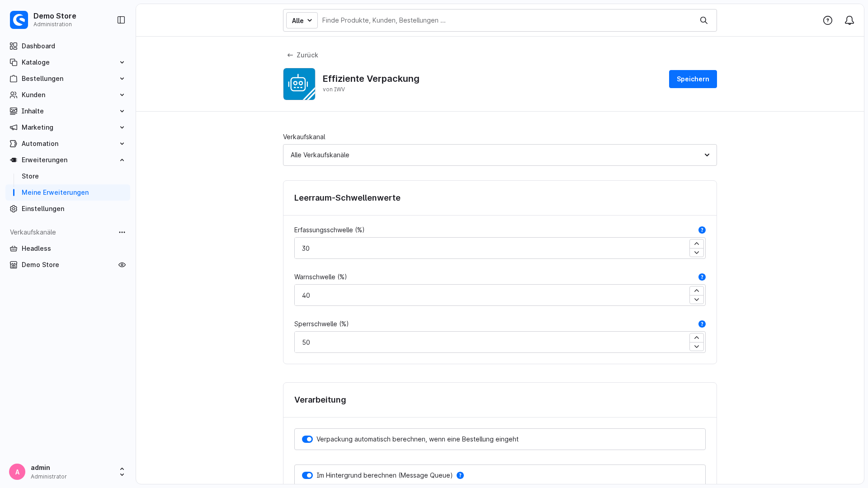This screenshot has width=868, height=488.
Task: Decrease the Sperrschwelle value
Action: point(697,347)
